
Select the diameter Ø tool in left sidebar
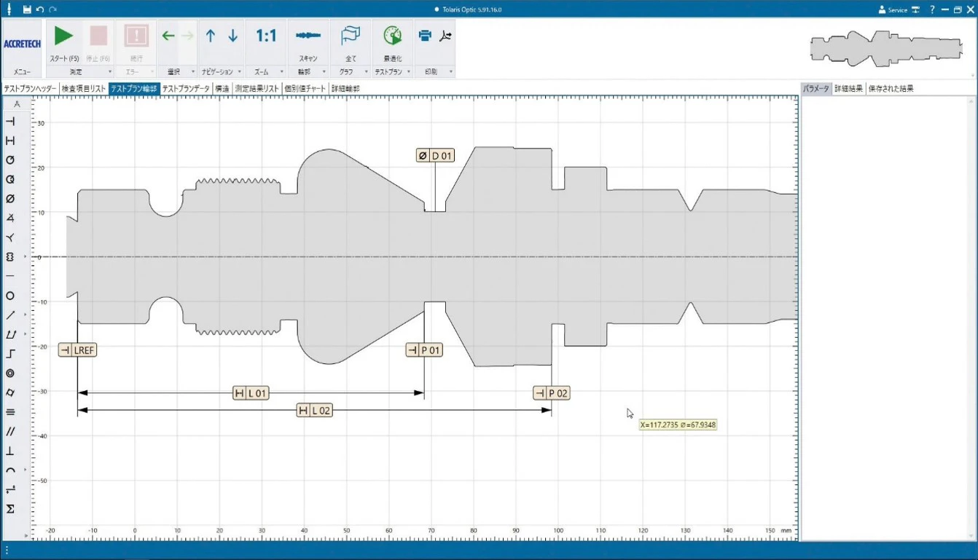coord(10,199)
